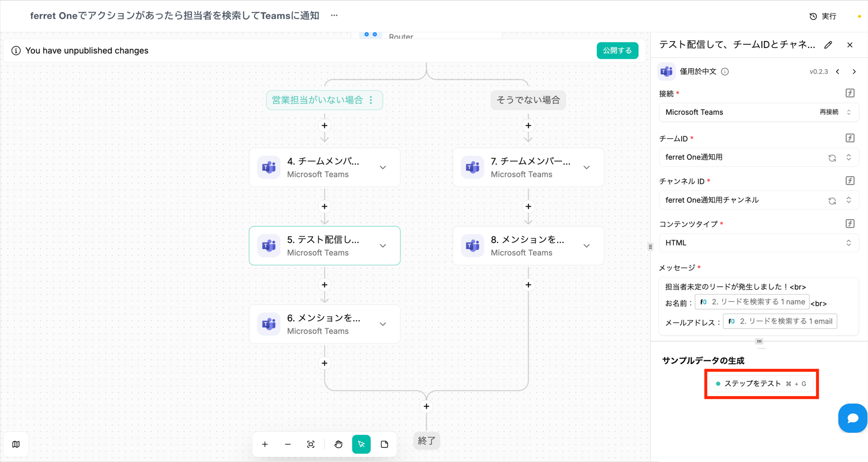Click the note icon in bottom toolbar
The width and height of the screenshot is (868, 462).
[x=384, y=444]
